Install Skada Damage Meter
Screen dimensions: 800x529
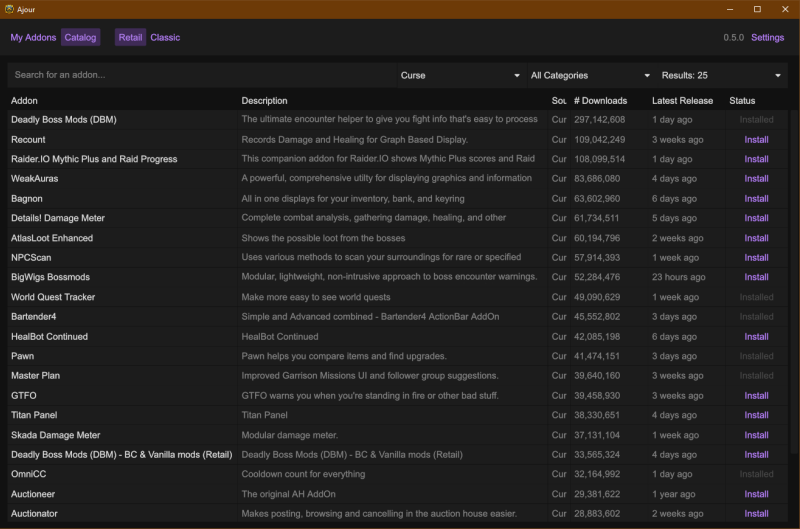click(x=756, y=435)
